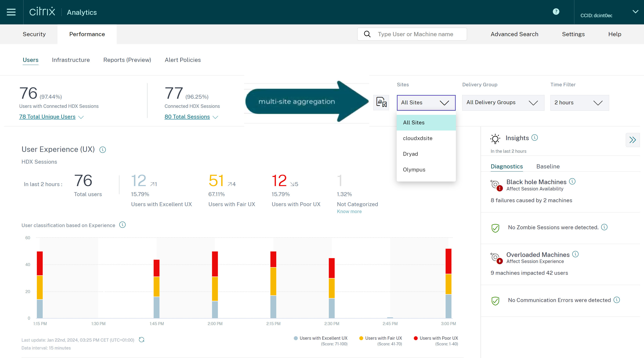Click the help question mark icon
The width and height of the screenshot is (644, 358).
click(x=556, y=12)
